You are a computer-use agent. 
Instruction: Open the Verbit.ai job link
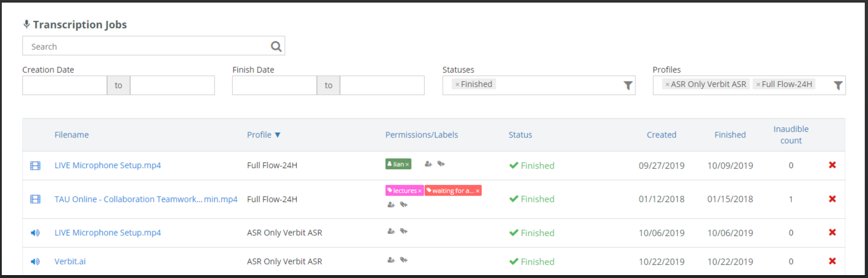(x=70, y=261)
